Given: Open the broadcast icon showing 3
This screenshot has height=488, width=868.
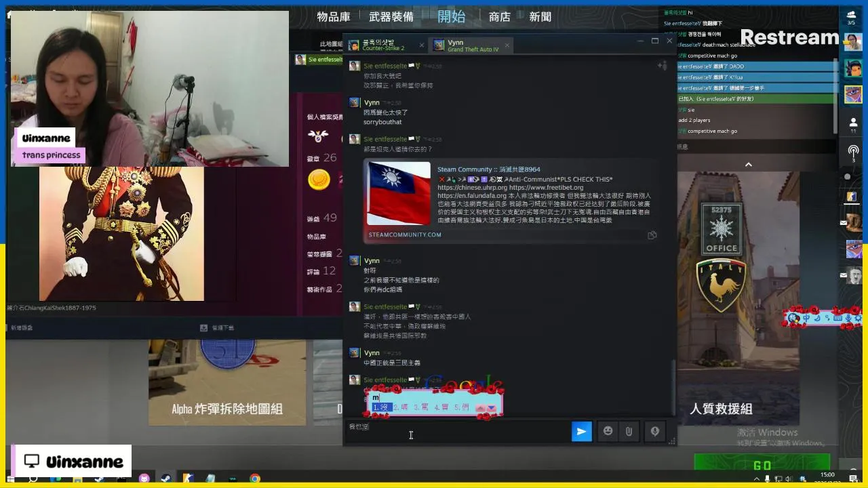Looking at the screenshot, I should click(x=853, y=152).
